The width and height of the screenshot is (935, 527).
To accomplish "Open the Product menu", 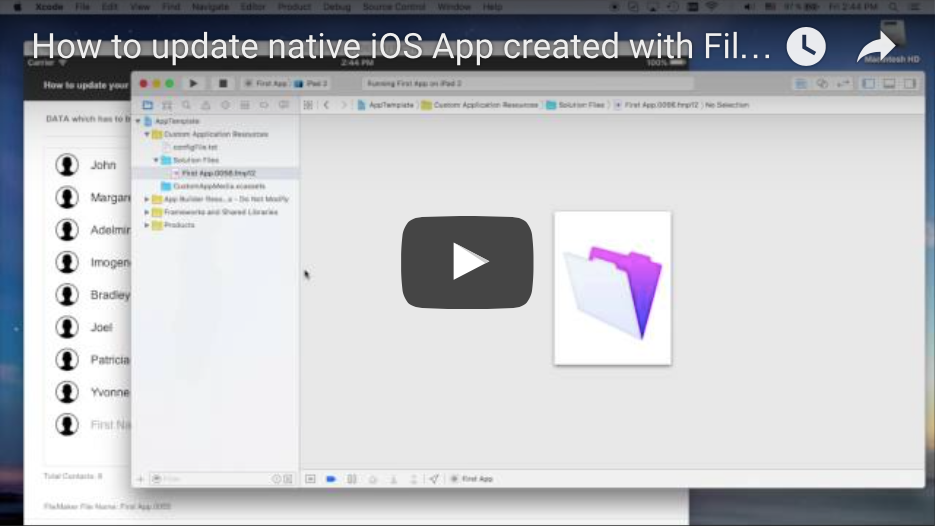I will (295, 7).
